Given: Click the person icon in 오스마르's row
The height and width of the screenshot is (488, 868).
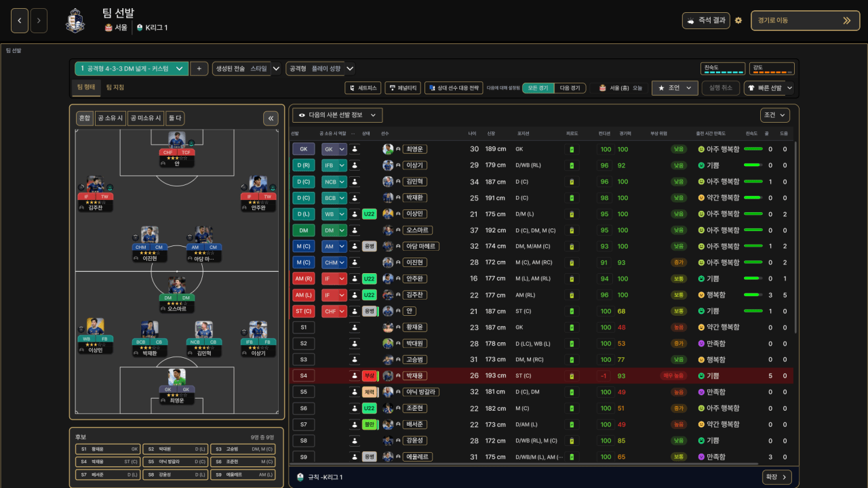Looking at the screenshot, I should pos(355,230).
